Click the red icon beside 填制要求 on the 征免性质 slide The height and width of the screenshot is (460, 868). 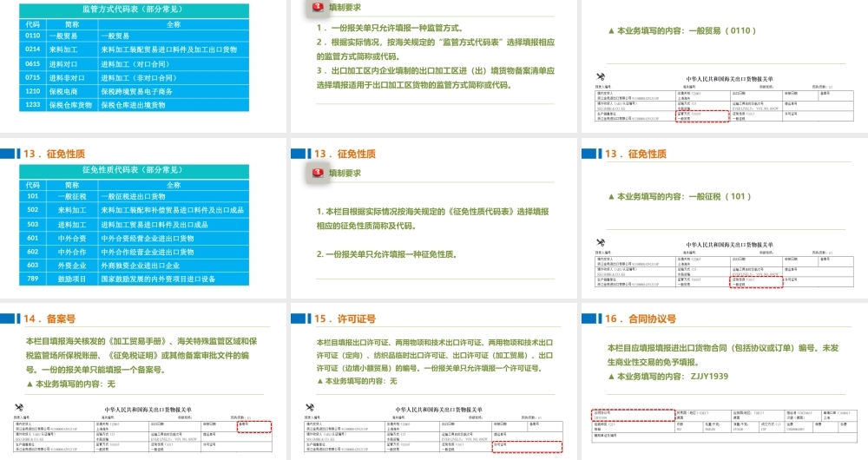318,173
